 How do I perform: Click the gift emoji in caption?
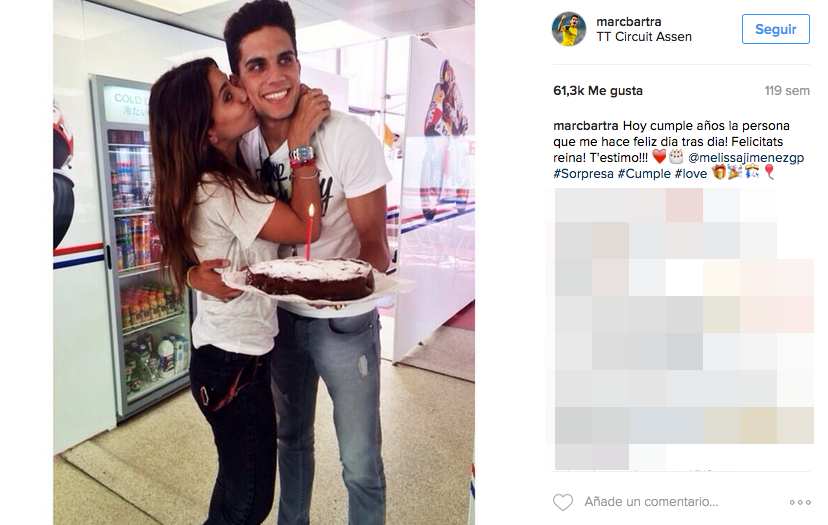point(719,172)
